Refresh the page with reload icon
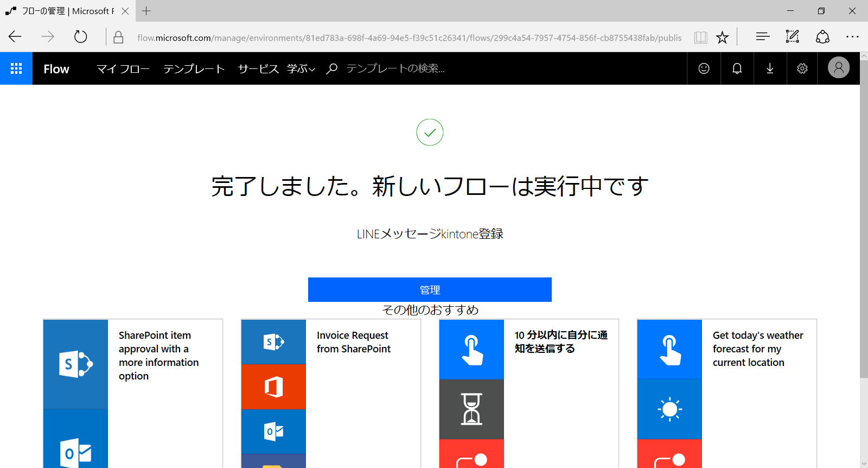The width and height of the screenshot is (868, 468). pos(81,37)
